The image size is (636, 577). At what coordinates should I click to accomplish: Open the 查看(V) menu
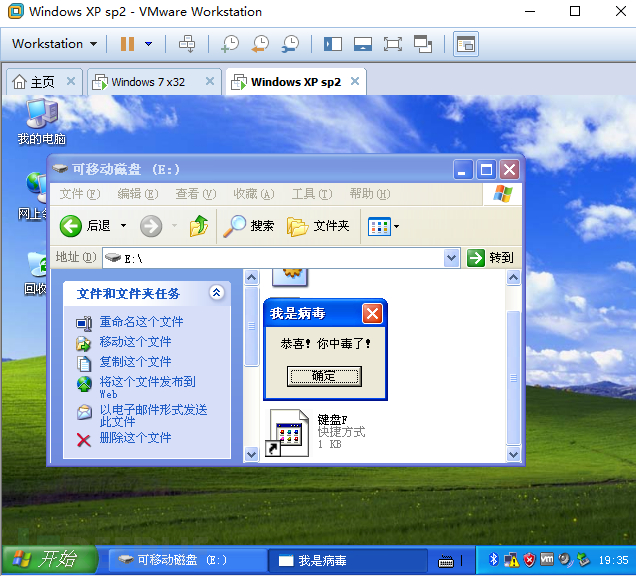click(196, 194)
